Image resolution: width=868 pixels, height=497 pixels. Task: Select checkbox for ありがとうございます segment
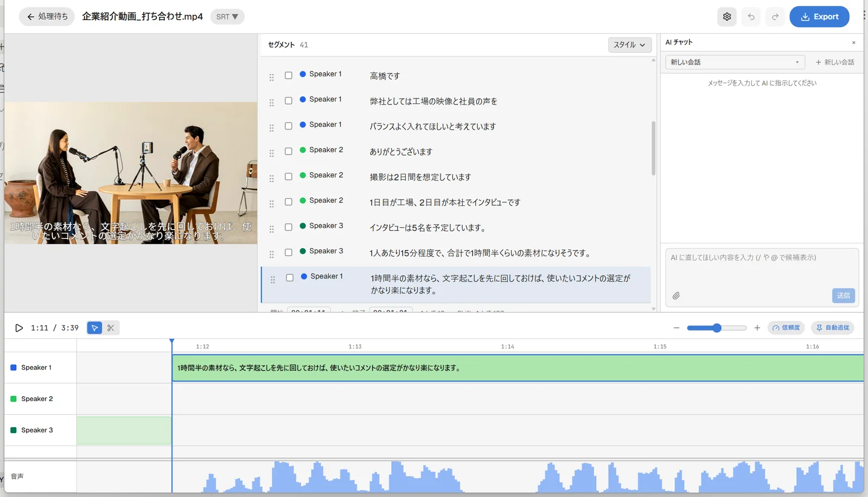pyautogui.click(x=289, y=151)
